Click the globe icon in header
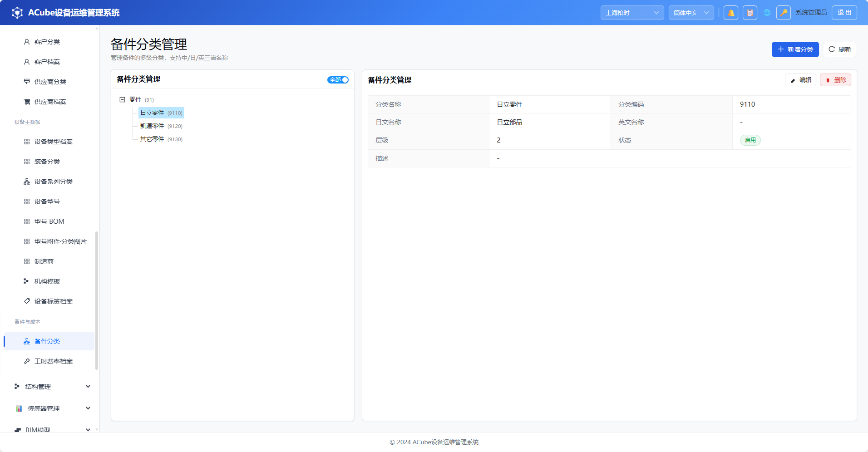Image resolution: width=868 pixels, height=452 pixels. [x=767, y=13]
